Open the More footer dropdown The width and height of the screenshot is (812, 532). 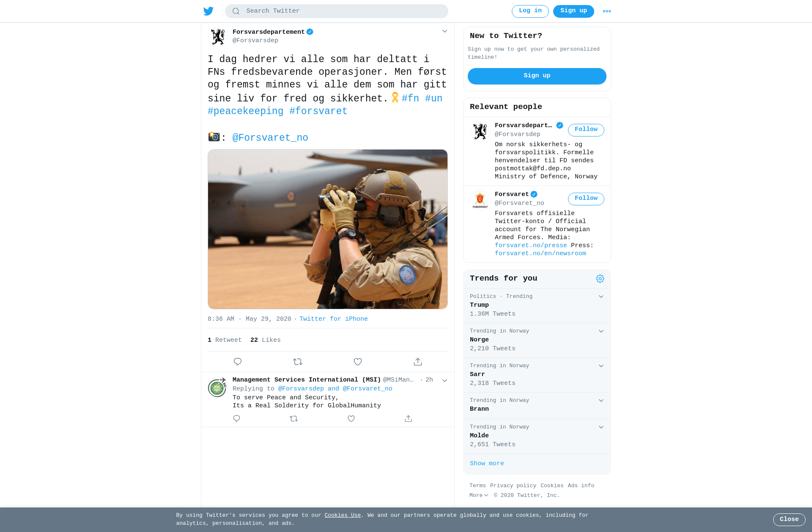pos(479,495)
